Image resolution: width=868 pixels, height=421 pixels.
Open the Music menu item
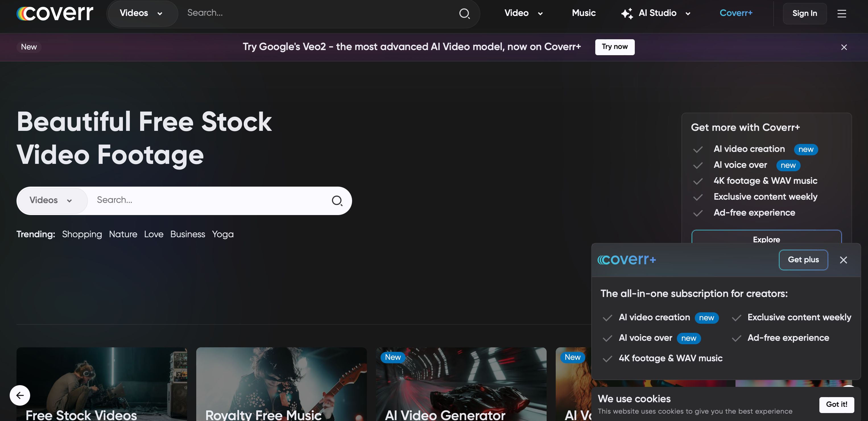[x=584, y=13]
